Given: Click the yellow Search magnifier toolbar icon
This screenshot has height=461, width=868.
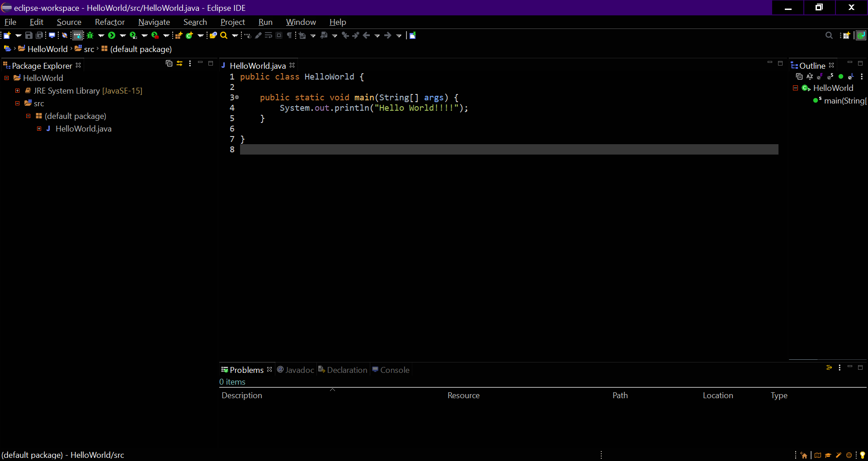Looking at the screenshot, I should coord(224,35).
